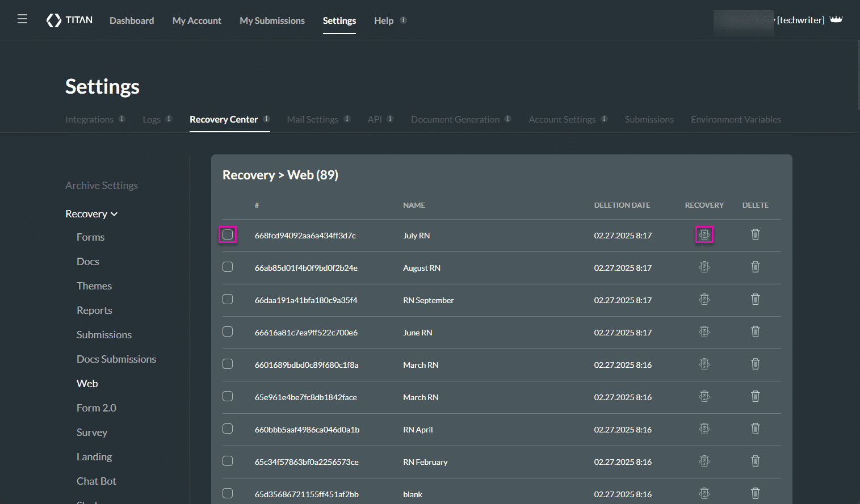Click the page vertical scrollbar
Image resolution: width=860 pixels, height=504 pixels.
858,74
